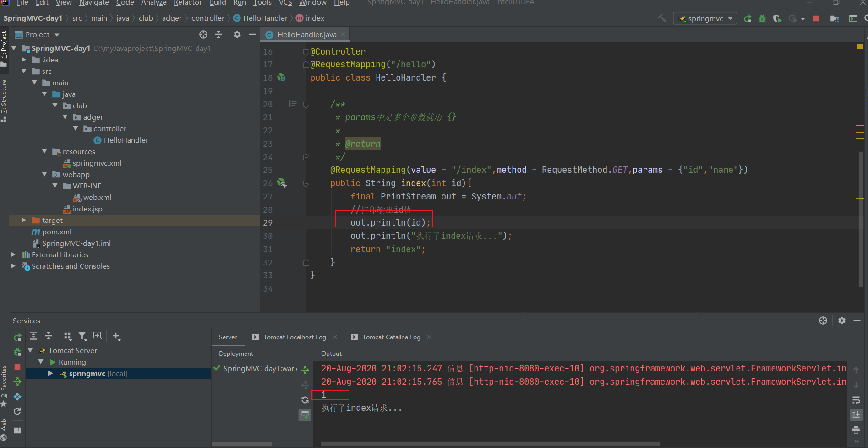The image size is (868, 448).
Task: Open Project panel settings gear
Action: tap(237, 34)
